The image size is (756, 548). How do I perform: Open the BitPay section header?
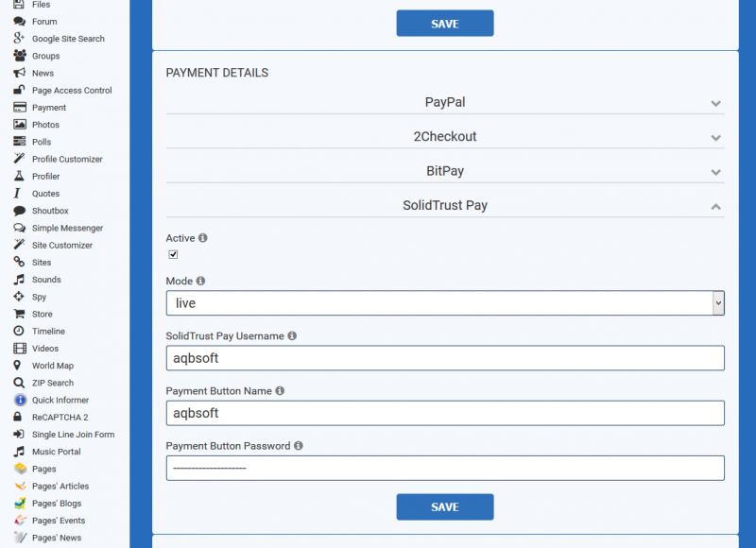click(x=445, y=171)
